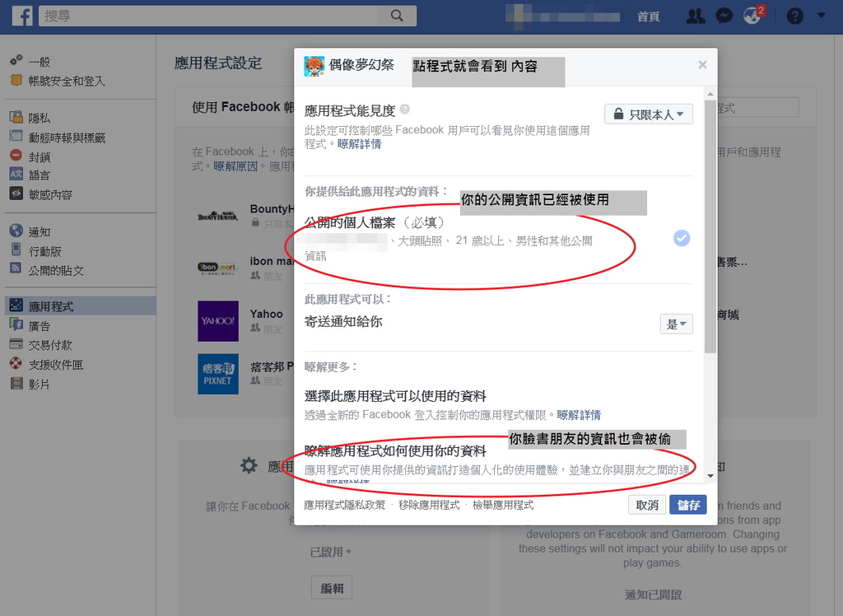
Task: Click the 動態時報與標籤 icon
Action: click(16, 136)
